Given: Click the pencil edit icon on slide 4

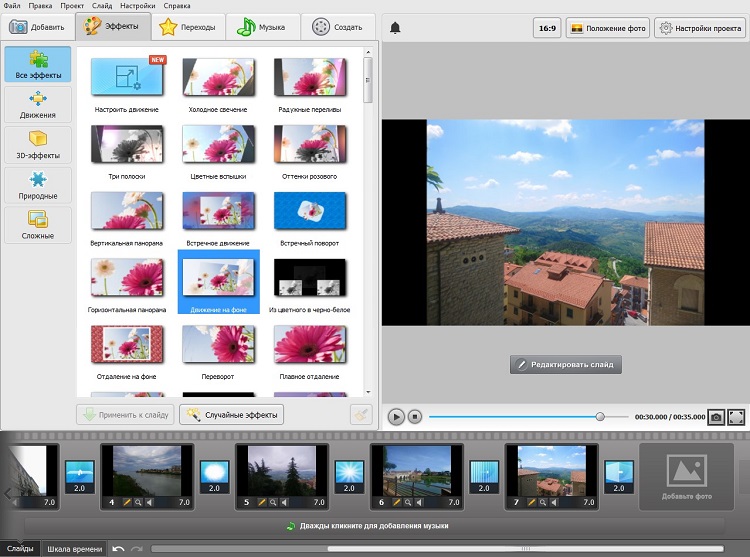Looking at the screenshot, I should (127, 502).
